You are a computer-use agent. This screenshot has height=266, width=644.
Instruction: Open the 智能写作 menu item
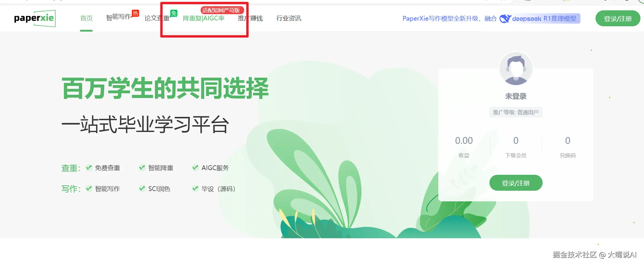119,17
